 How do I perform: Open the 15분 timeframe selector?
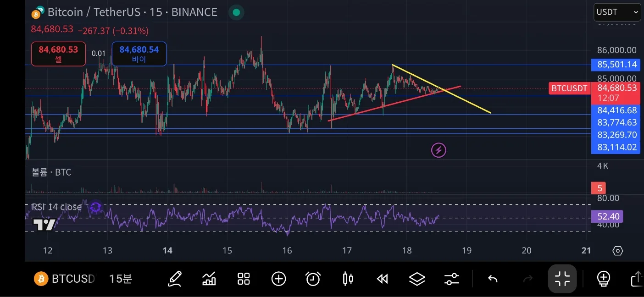point(121,279)
